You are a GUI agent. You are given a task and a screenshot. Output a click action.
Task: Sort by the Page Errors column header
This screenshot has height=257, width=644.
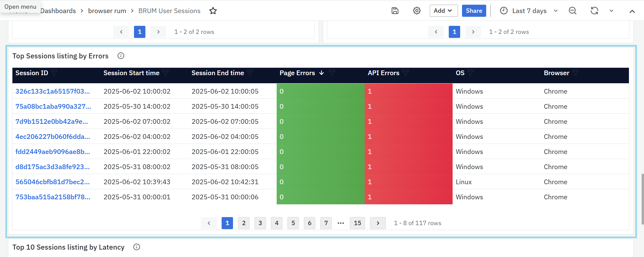(297, 73)
